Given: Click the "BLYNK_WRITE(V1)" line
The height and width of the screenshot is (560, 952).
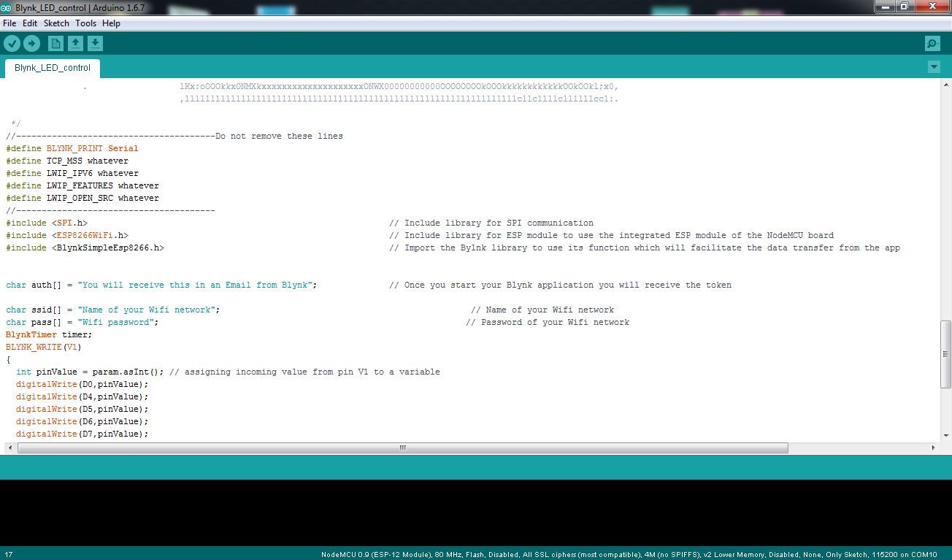Looking at the screenshot, I should (x=44, y=347).
